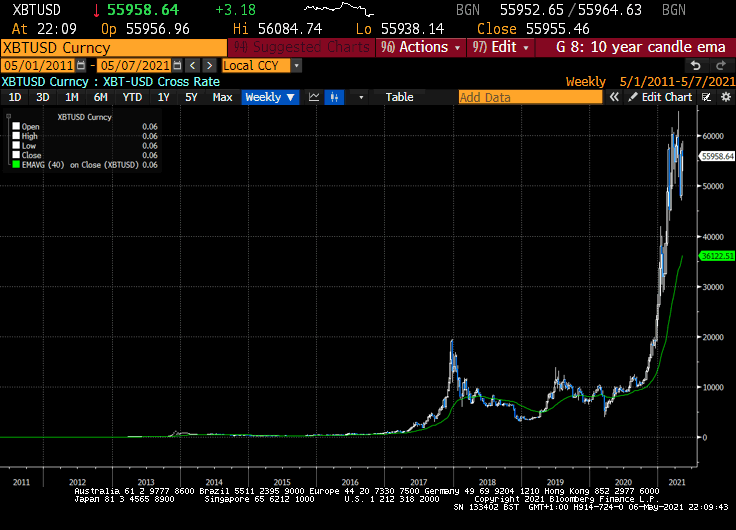Toggle the High series legend box
The image size is (736, 530).
(15, 137)
